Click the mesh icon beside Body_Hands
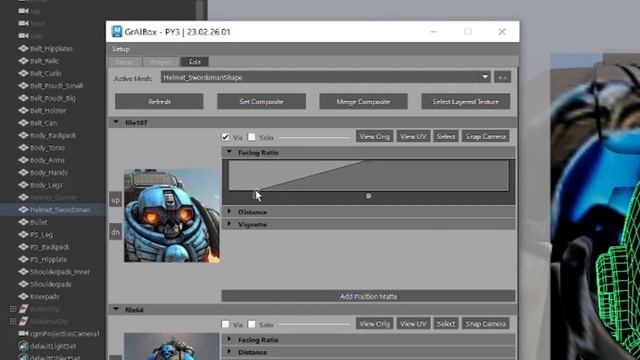Screen dimensions: 640x360 [23, 173]
